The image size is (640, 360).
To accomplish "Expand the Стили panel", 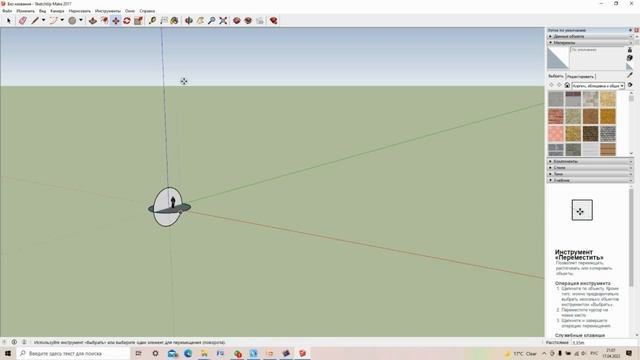I will click(x=590, y=168).
